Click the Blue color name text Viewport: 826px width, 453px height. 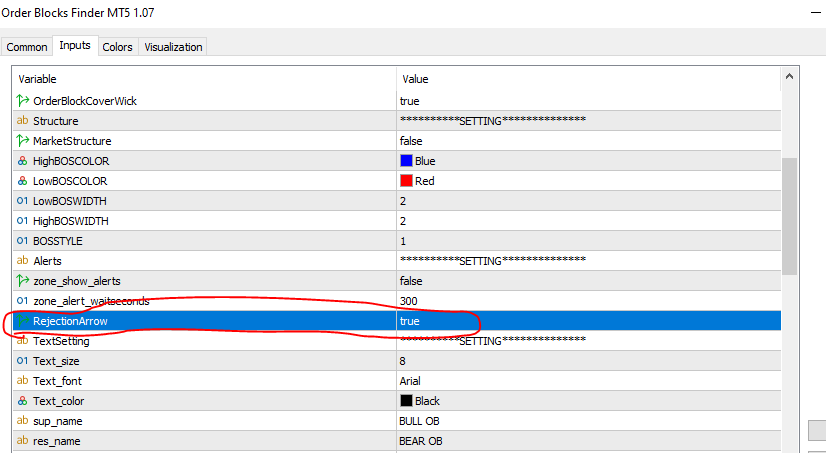425,161
